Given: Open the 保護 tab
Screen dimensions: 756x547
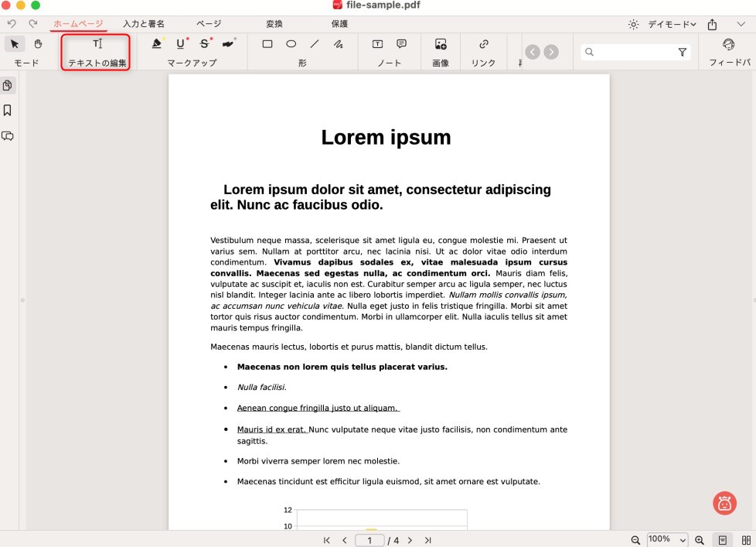Looking at the screenshot, I should click(x=339, y=24).
